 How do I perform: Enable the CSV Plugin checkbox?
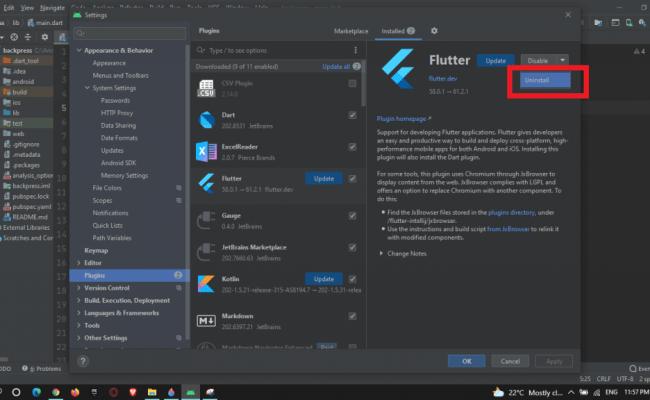coord(352,83)
